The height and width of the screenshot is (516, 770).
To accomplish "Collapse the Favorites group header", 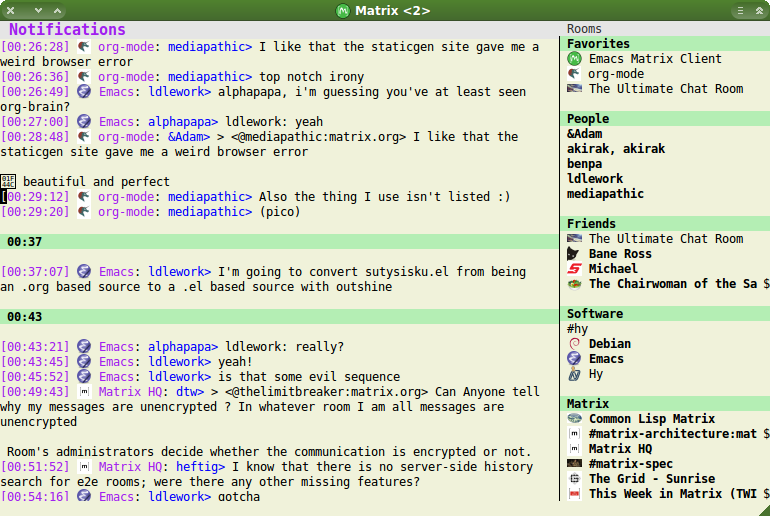I will 665,44.
